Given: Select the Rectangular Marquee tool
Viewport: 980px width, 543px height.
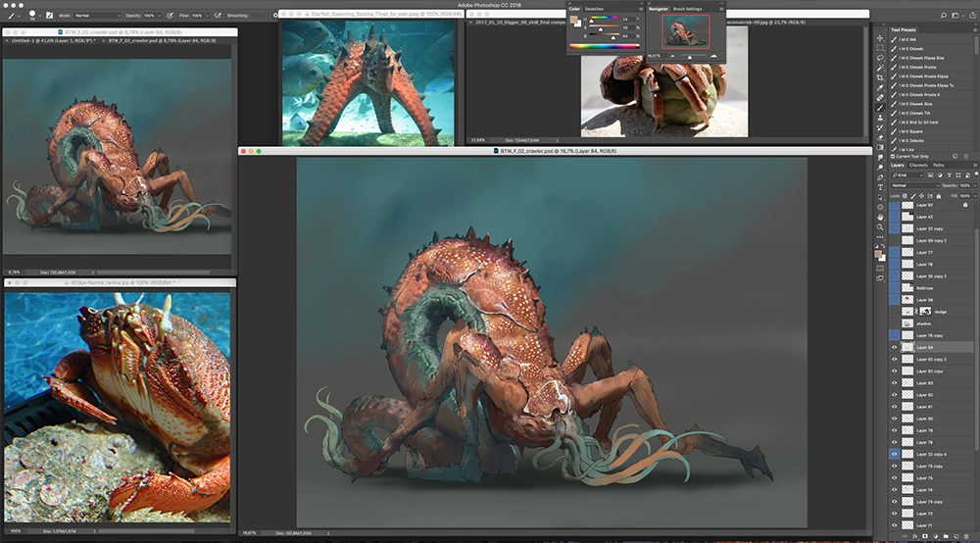Looking at the screenshot, I should click(880, 47).
